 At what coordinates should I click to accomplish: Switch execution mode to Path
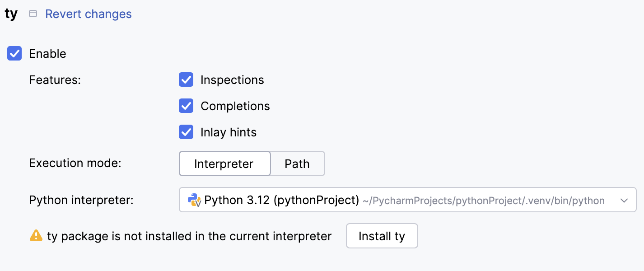pyautogui.click(x=297, y=164)
